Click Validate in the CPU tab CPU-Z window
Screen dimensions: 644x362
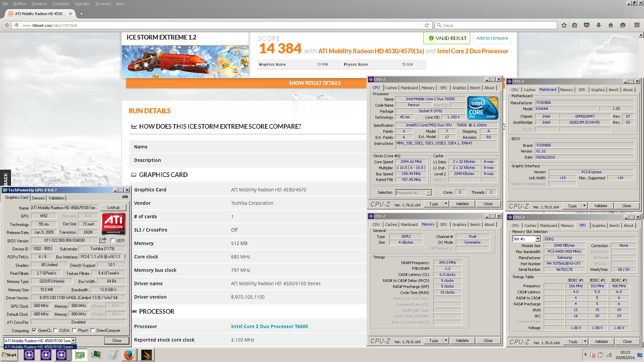pyautogui.click(x=462, y=204)
